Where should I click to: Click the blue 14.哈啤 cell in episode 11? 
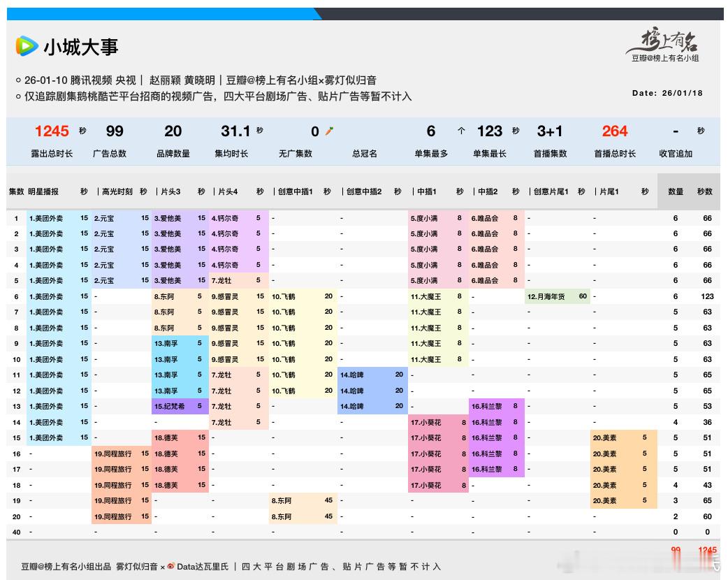point(354,375)
